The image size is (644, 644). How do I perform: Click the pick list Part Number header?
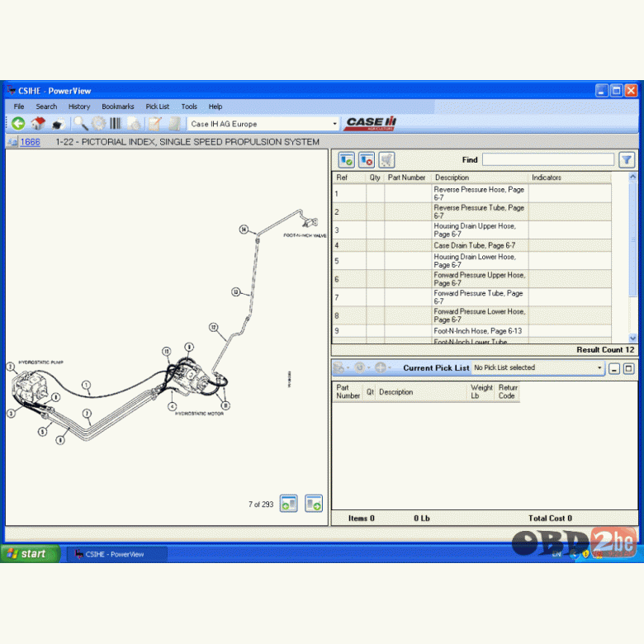[x=348, y=391]
